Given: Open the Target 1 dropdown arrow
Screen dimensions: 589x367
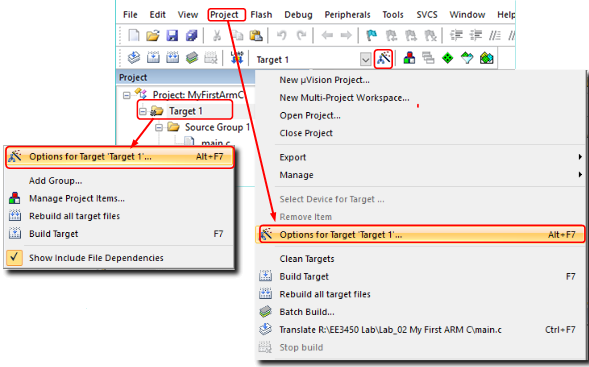Looking at the screenshot, I should tap(365, 59).
